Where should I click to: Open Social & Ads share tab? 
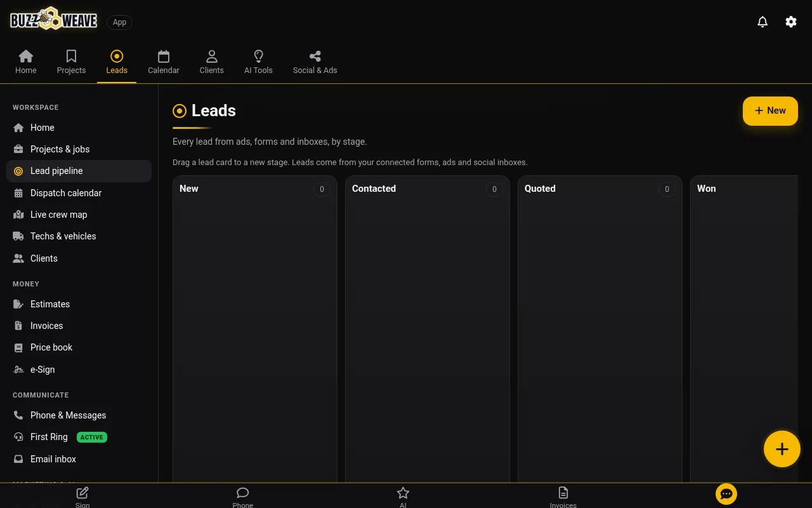pos(315,62)
